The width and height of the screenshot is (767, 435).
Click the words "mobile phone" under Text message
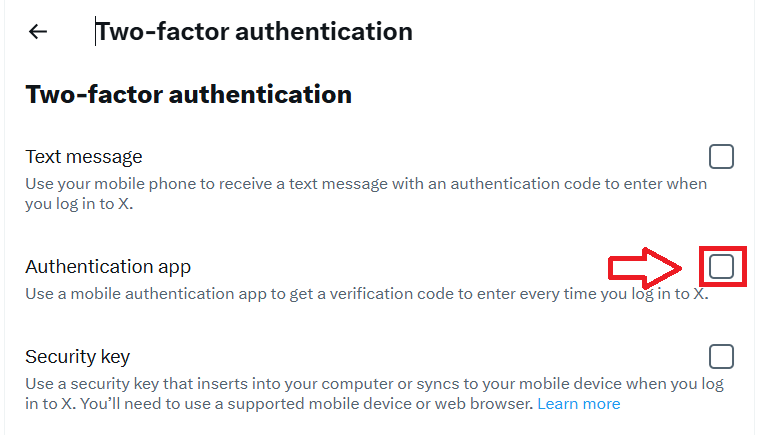tap(154, 185)
